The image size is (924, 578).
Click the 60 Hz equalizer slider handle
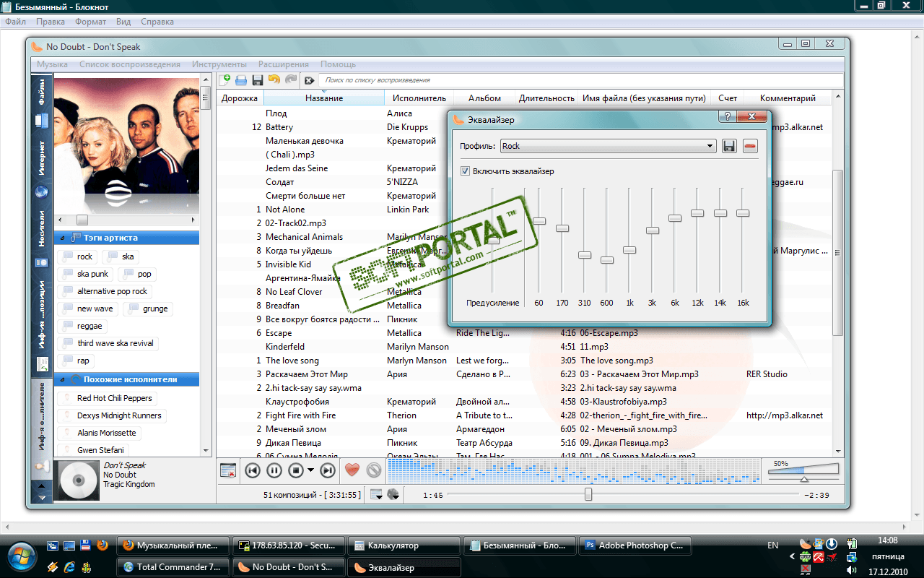point(539,220)
